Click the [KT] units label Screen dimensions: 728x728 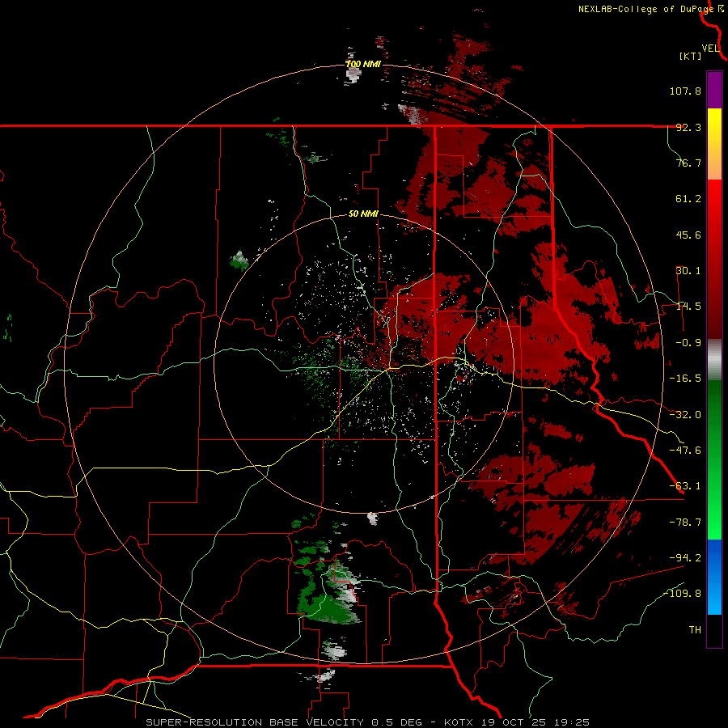coord(690,56)
